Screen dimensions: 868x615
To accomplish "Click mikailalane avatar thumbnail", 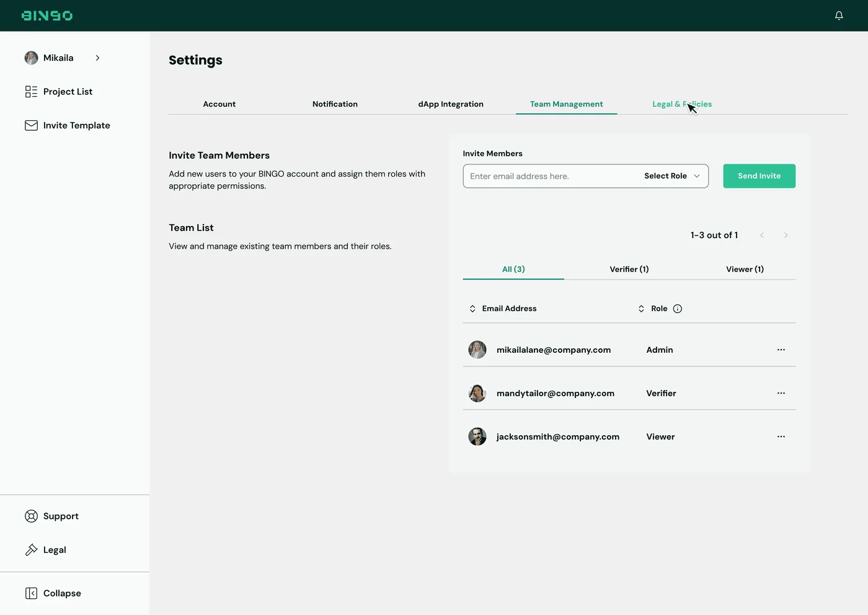I will pyautogui.click(x=477, y=350).
